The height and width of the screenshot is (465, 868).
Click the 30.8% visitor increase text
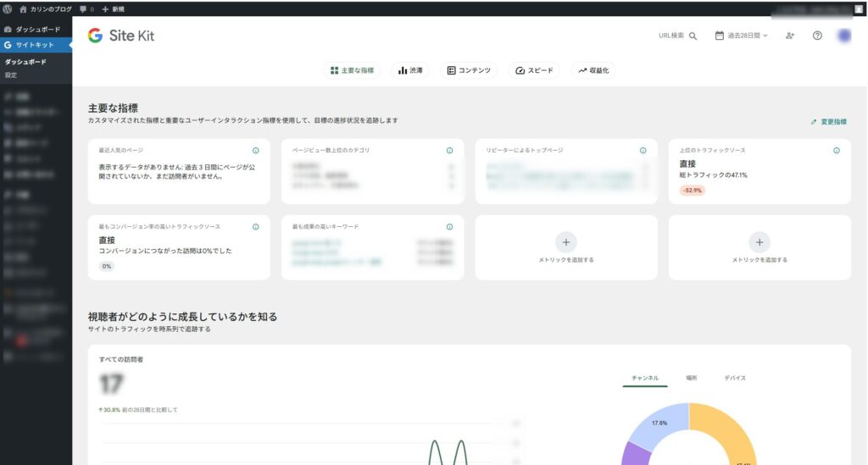tap(109, 410)
